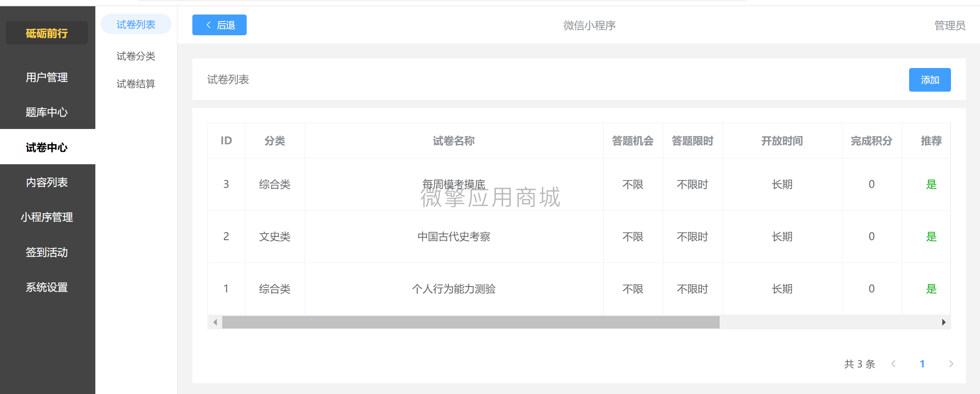
Task: Click the 添加 add button
Action: pyautogui.click(x=930, y=80)
